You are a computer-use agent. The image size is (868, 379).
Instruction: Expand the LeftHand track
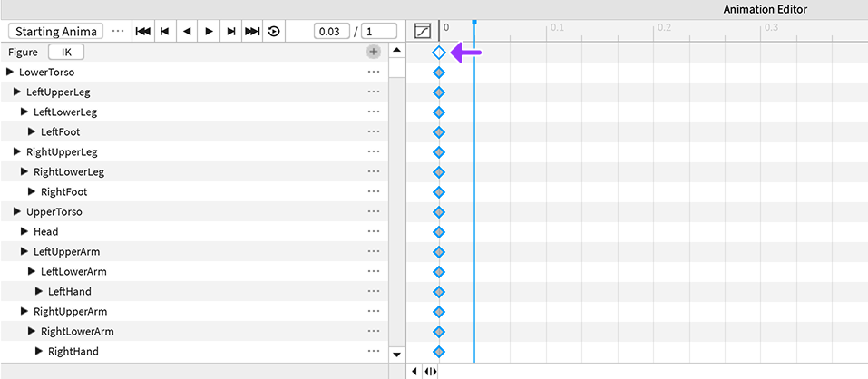click(39, 291)
